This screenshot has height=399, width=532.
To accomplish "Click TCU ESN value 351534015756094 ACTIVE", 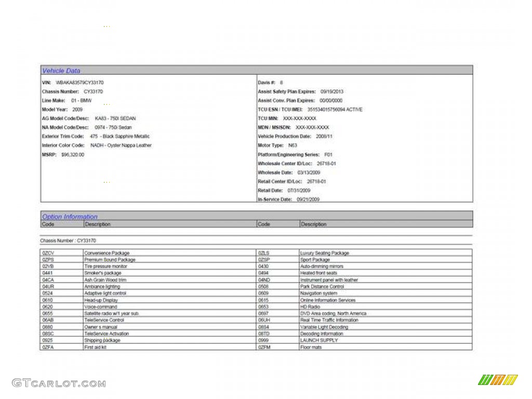I will [335, 109].
